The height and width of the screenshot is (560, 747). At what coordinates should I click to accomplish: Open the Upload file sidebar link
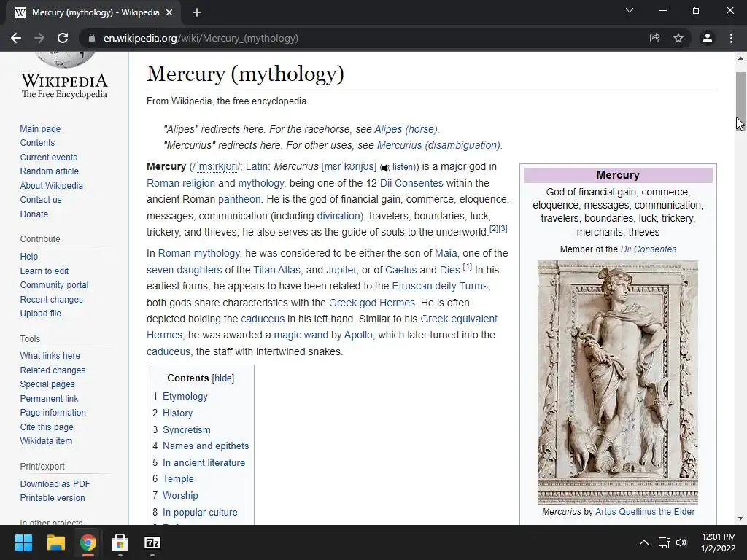point(41,314)
